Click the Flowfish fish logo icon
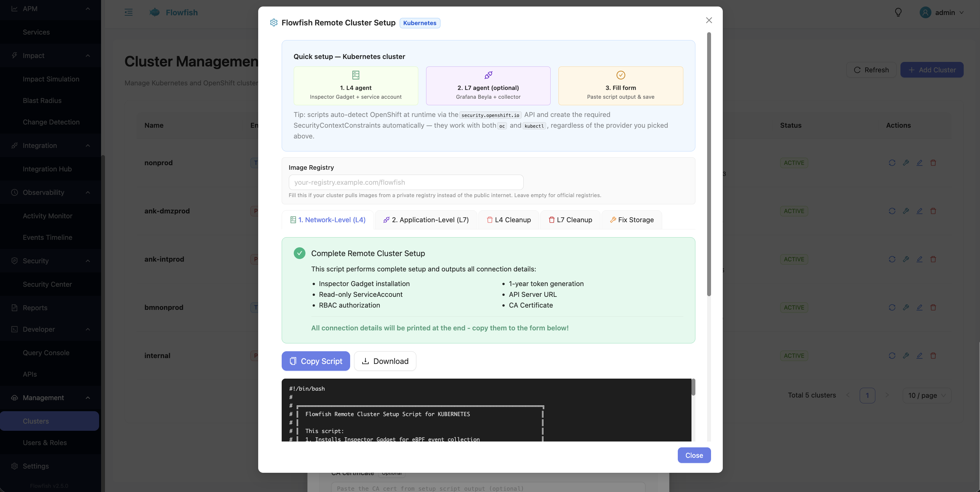This screenshot has height=492, width=980. tap(155, 12)
